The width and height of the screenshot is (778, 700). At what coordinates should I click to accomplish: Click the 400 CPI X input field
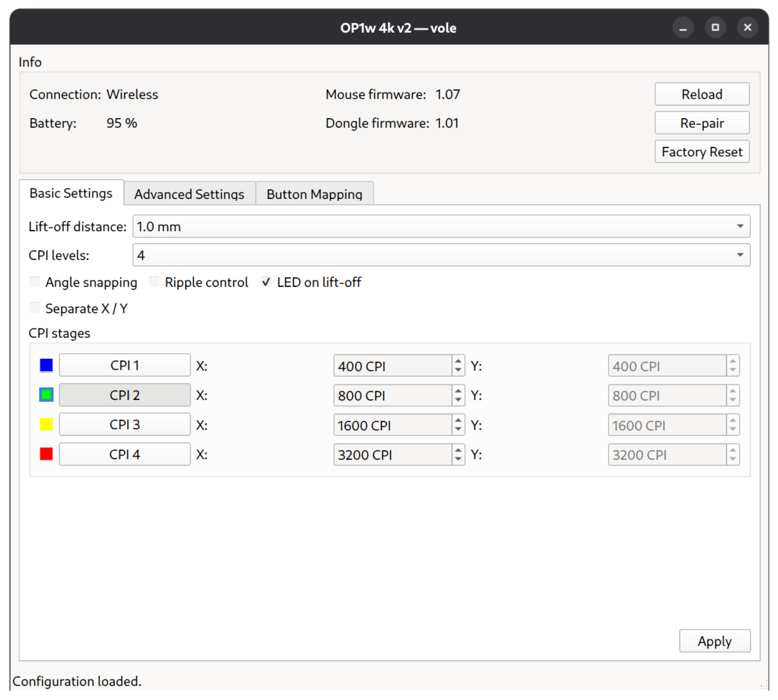pyautogui.click(x=393, y=366)
